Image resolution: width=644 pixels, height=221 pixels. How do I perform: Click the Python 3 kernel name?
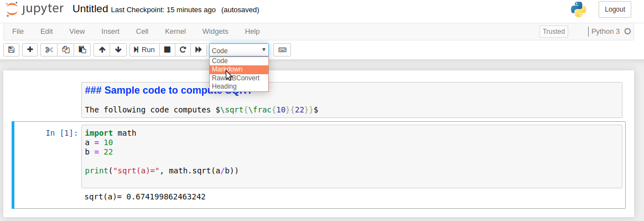click(x=605, y=31)
